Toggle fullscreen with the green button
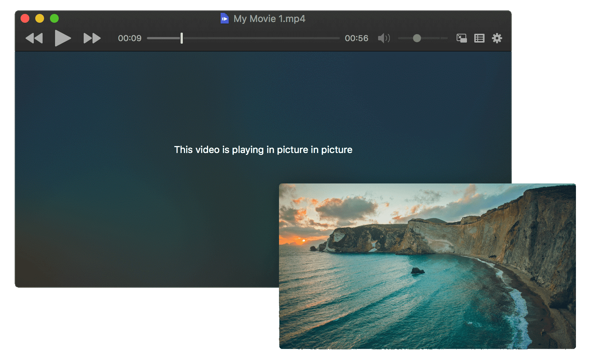Screen dimensions: 591x364 (54, 18)
